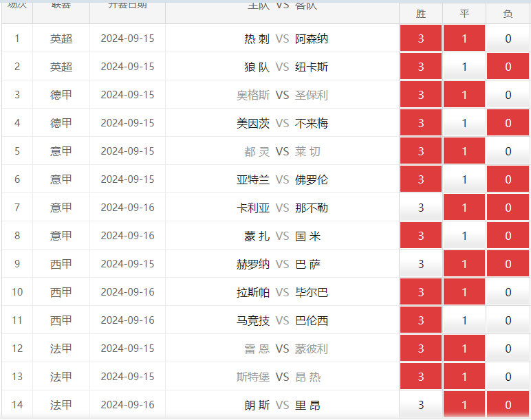The image size is (531, 420).
Task: Toggle win (3) for 美因茨 VS 不来梅
Action: point(420,123)
